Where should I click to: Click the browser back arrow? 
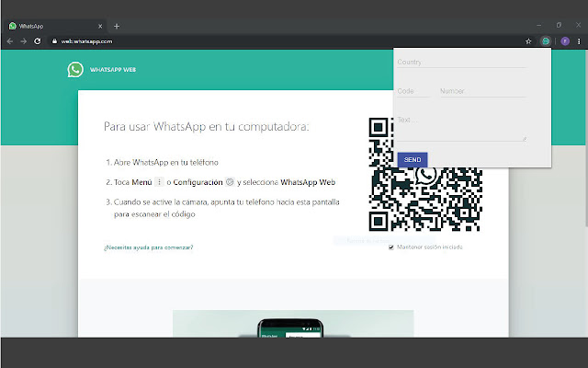pos(10,41)
